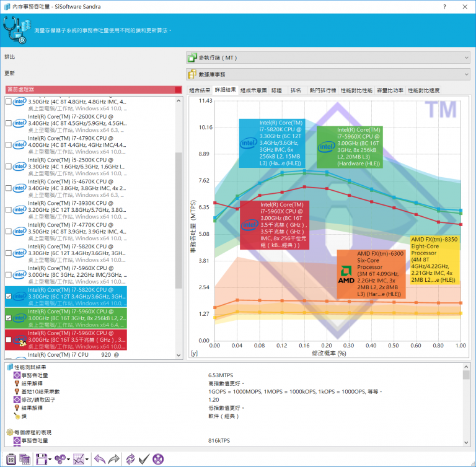Click Intel logo on blue i7-5820K chart label
This screenshot has height=467, width=476.
pyautogui.click(x=249, y=143)
